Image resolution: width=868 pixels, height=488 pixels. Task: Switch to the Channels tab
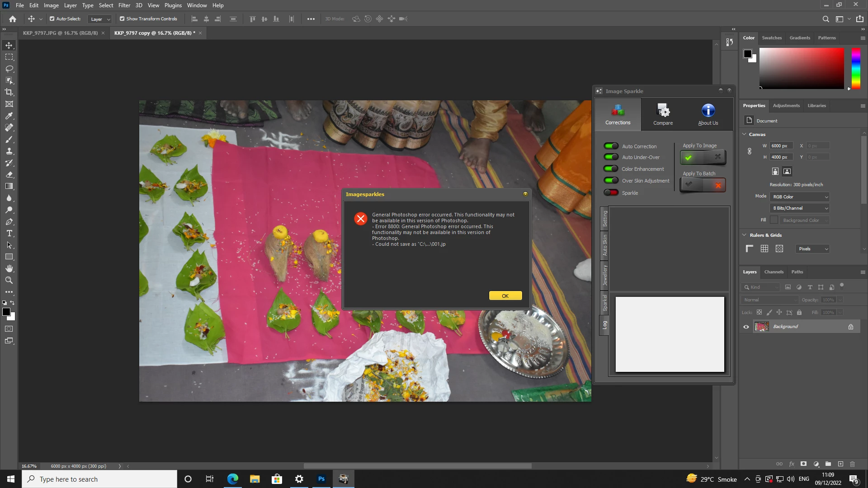pyautogui.click(x=774, y=272)
